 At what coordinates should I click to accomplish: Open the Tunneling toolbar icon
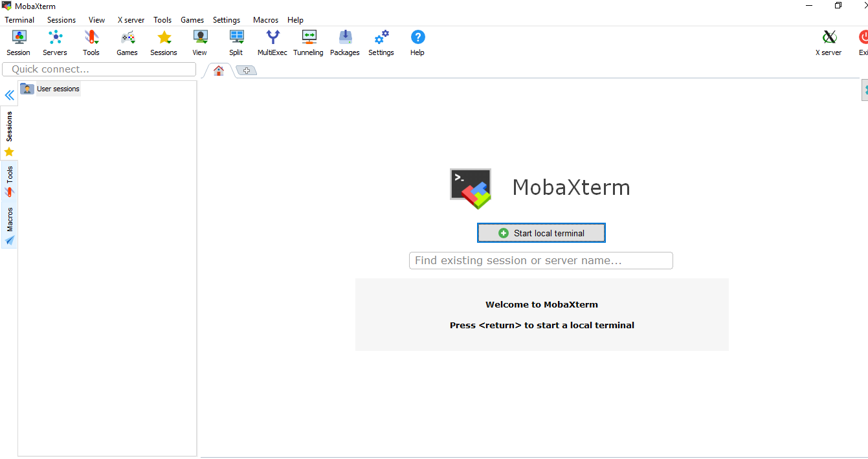[309, 43]
